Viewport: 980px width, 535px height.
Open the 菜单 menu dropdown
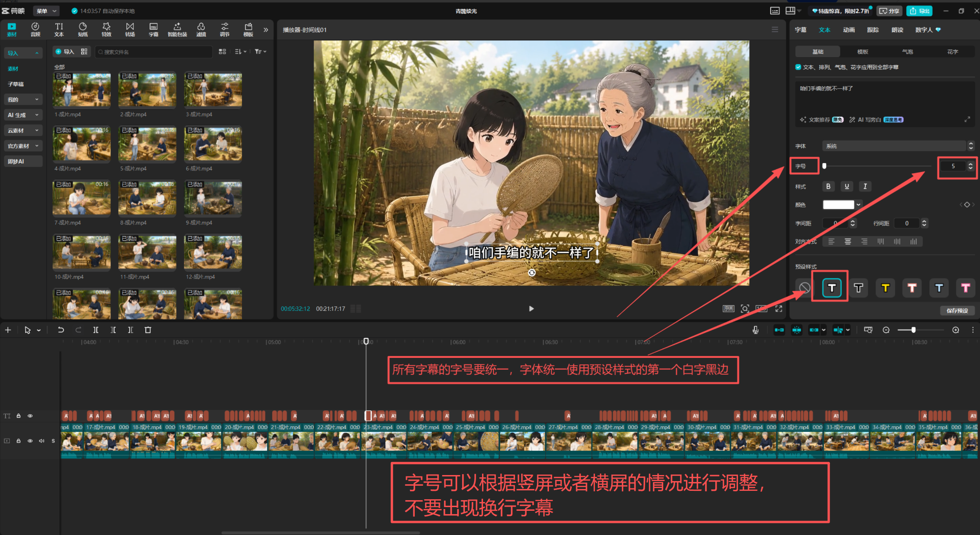(46, 11)
